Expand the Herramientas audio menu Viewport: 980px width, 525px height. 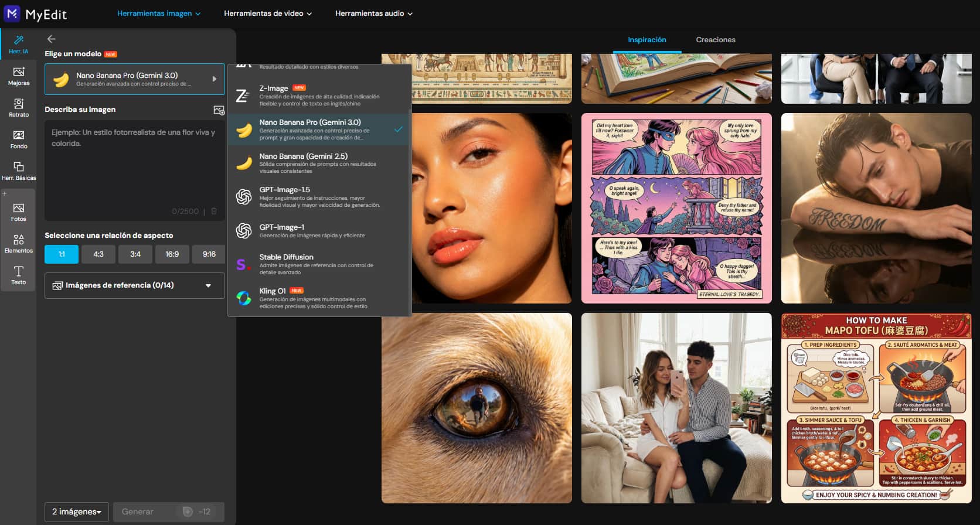pyautogui.click(x=374, y=13)
